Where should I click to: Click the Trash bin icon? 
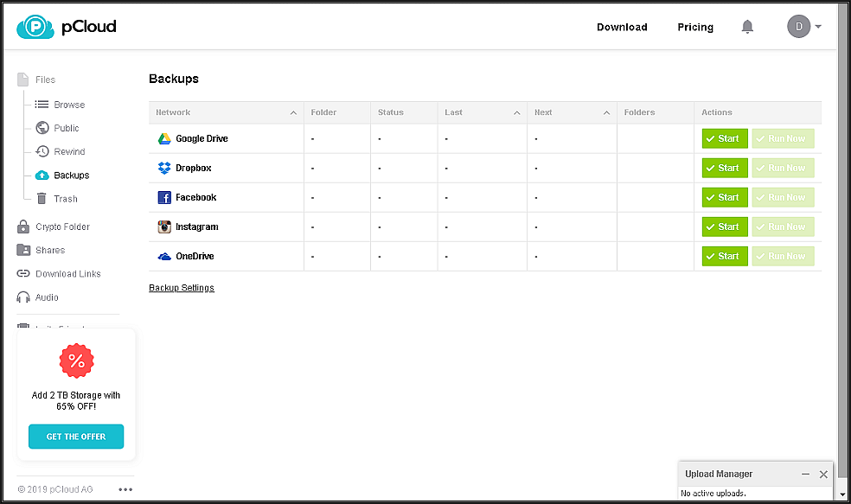(x=42, y=199)
